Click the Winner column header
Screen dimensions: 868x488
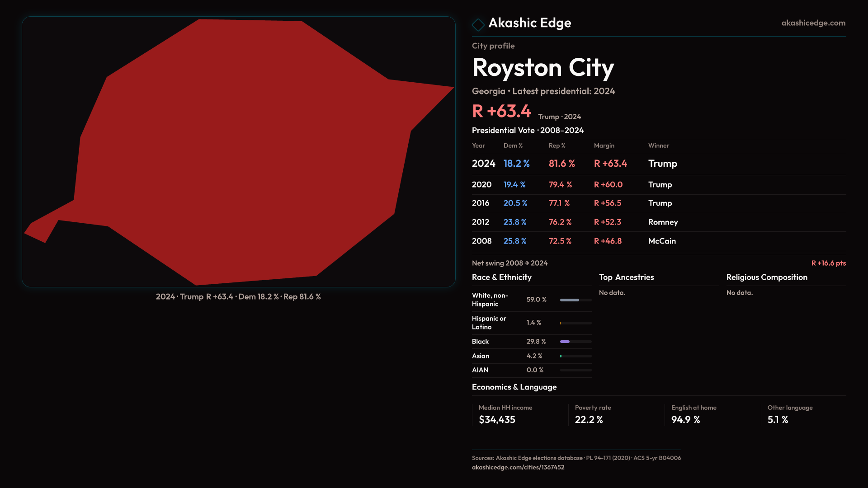pyautogui.click(x=658, y=145)
